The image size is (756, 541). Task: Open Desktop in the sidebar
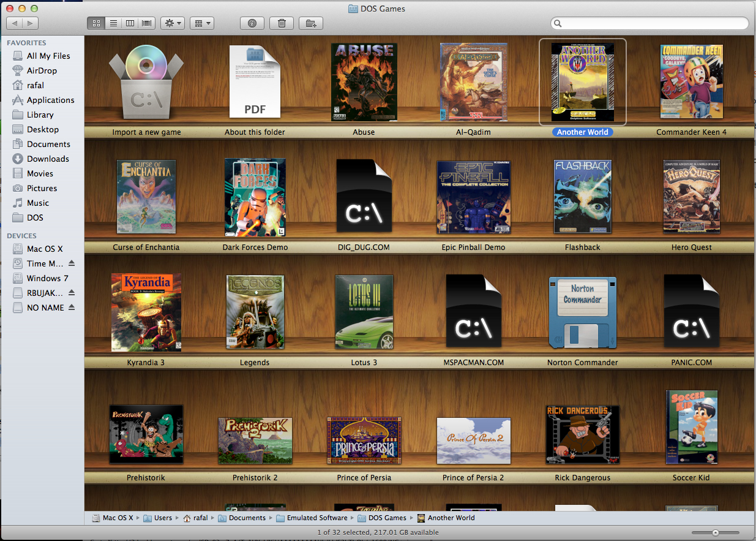(42, 129)
